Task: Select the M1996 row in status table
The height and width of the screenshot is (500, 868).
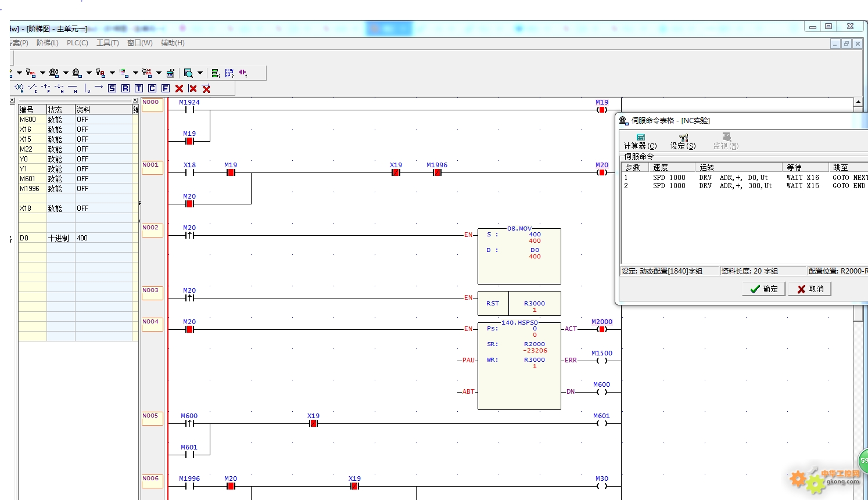Action: (x=78, y=189)
